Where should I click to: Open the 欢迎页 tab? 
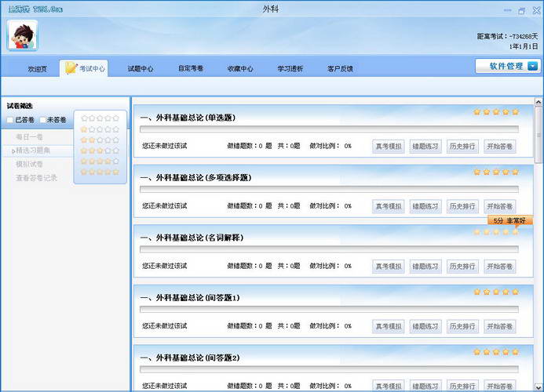38,69
